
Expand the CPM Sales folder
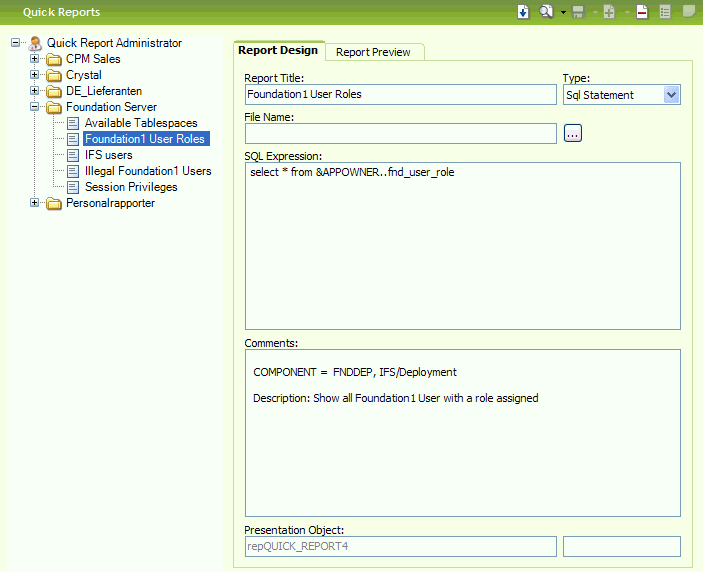[35, 59]
